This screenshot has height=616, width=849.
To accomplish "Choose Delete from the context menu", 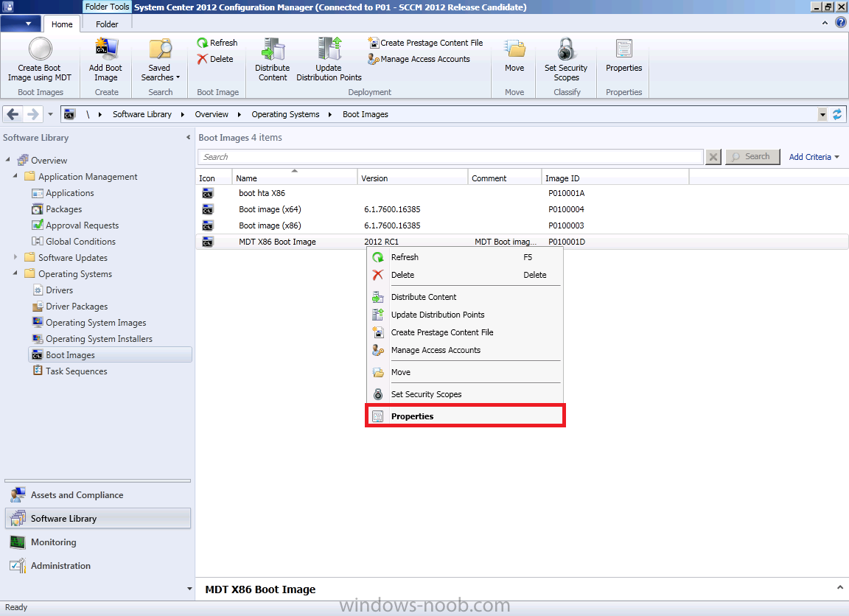I will coord(464,275).
